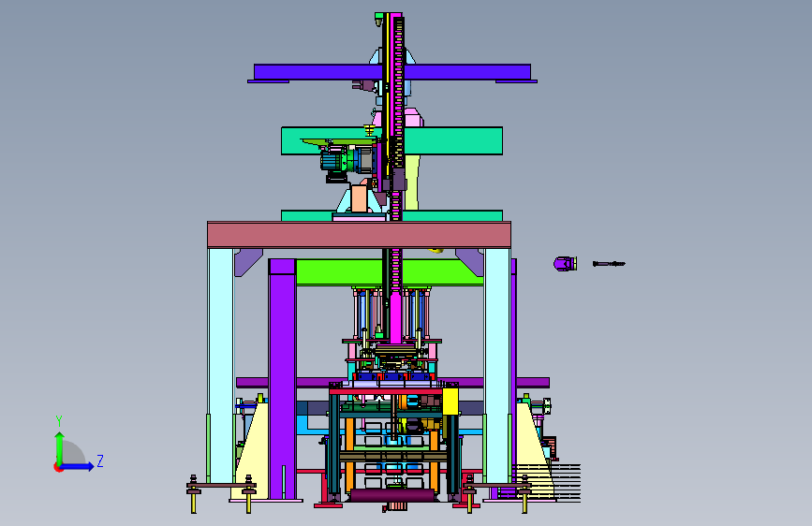Select the teal motor left of the rack column
812x526 pixels.
(x=330, y=160)
